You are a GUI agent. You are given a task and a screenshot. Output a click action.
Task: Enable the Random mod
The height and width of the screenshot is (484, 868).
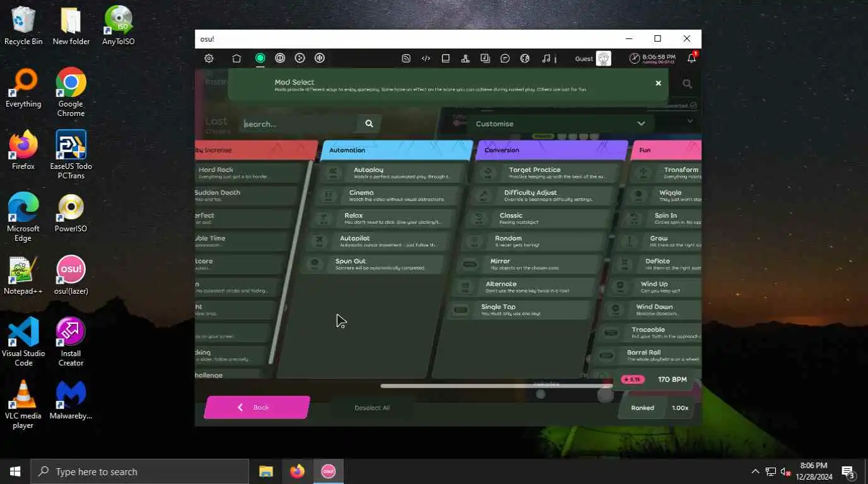(x=533, y=241)
